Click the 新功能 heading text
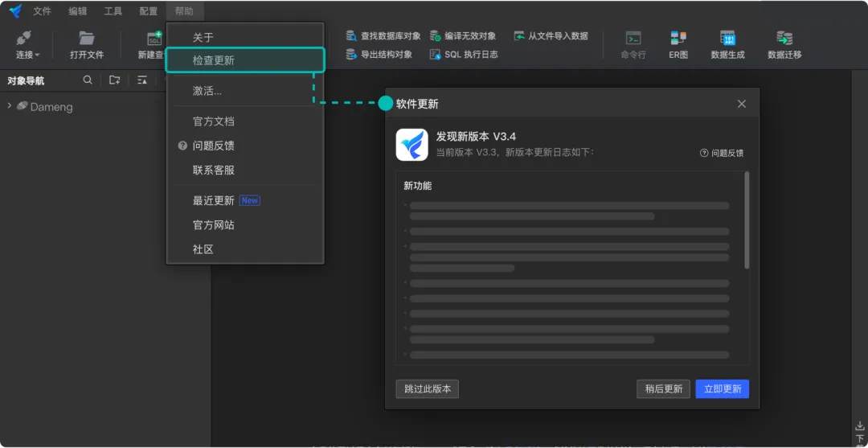 [418, 186]
